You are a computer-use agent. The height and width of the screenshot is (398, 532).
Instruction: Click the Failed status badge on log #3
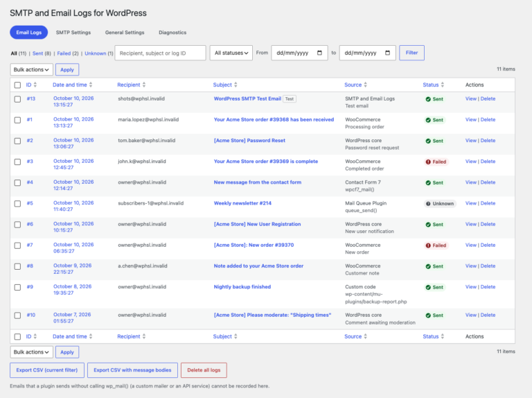436,162
